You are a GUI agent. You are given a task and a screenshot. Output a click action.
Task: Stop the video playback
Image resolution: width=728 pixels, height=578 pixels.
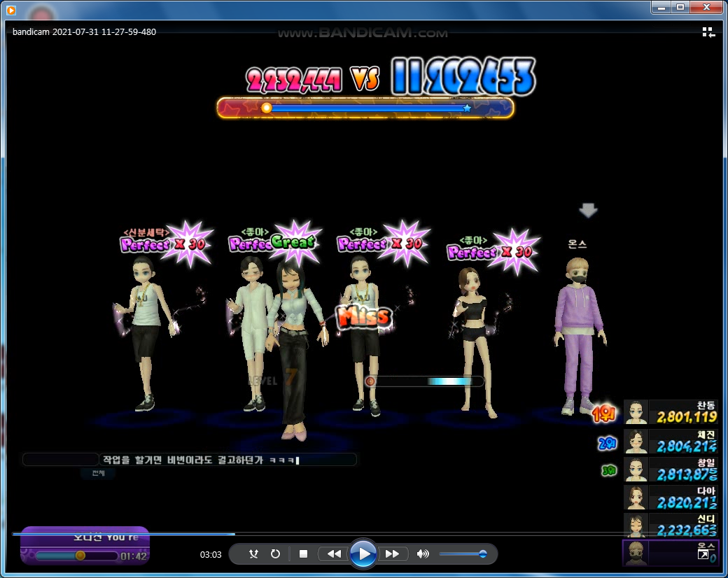(x=303, y=554)
